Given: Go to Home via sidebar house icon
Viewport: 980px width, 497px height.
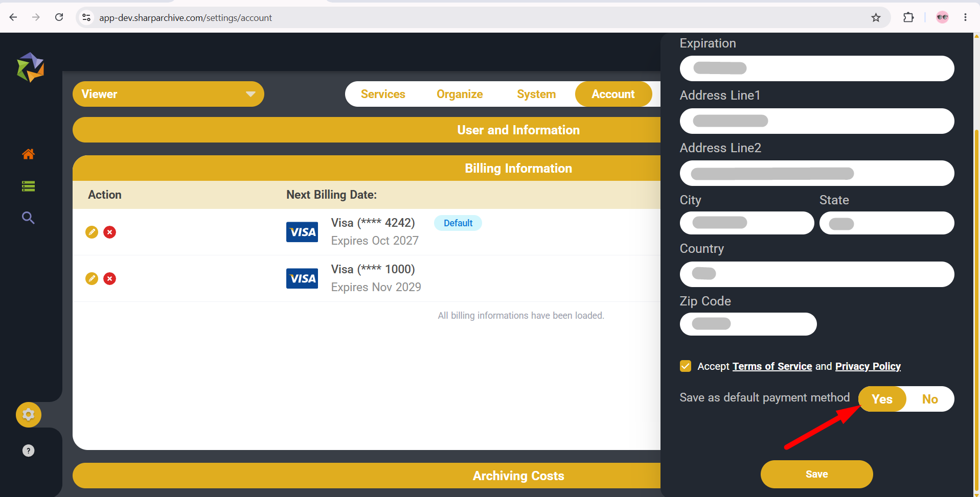Looking at the screenshot, I should click(x=28, y=154).
